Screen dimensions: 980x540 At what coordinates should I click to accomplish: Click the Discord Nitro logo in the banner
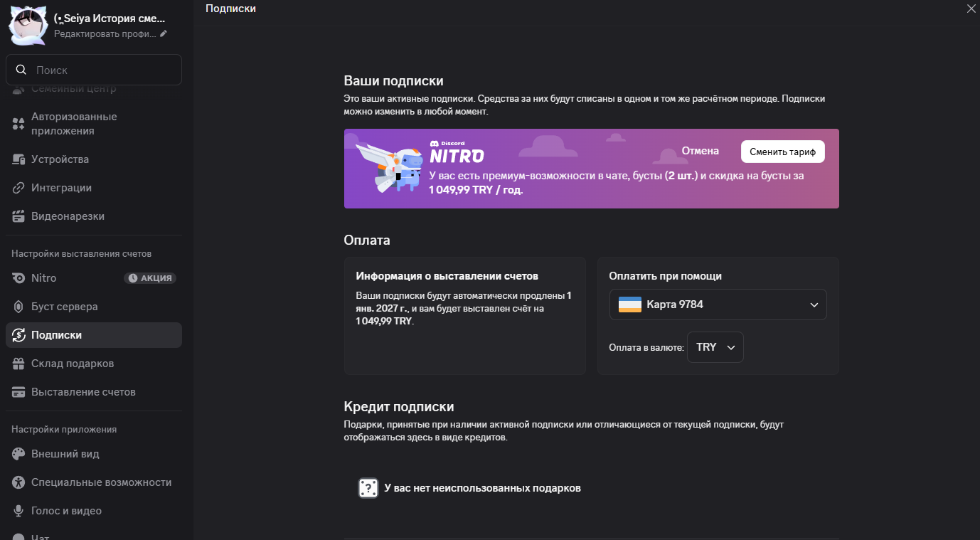coord(457,153)
